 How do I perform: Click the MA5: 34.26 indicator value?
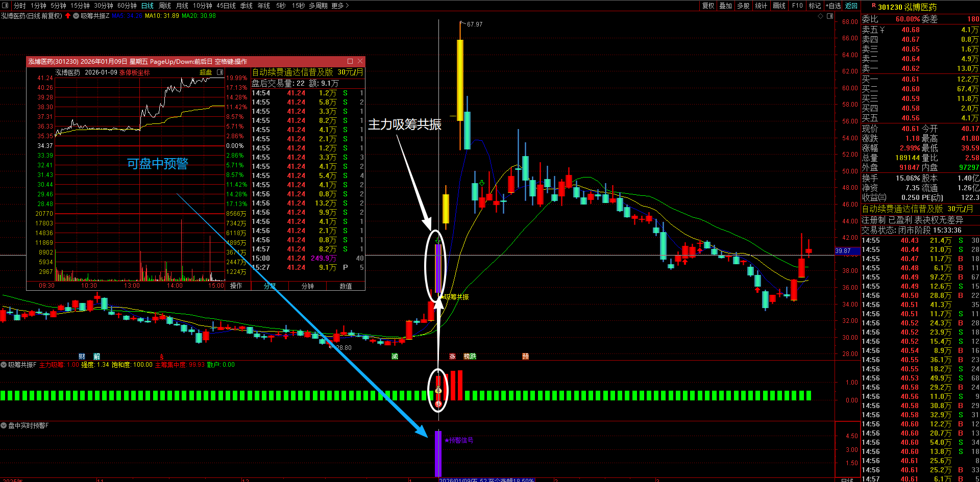click(127, 16)
